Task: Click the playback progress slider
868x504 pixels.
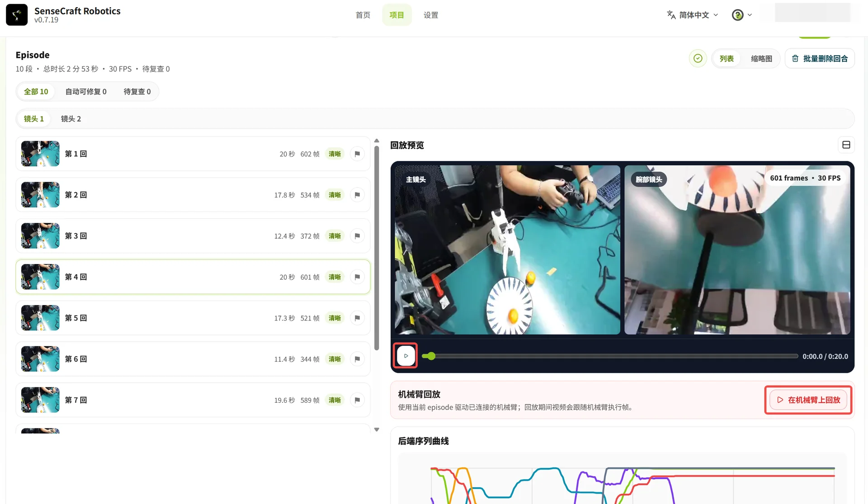Action: click(x=610, y=356)
